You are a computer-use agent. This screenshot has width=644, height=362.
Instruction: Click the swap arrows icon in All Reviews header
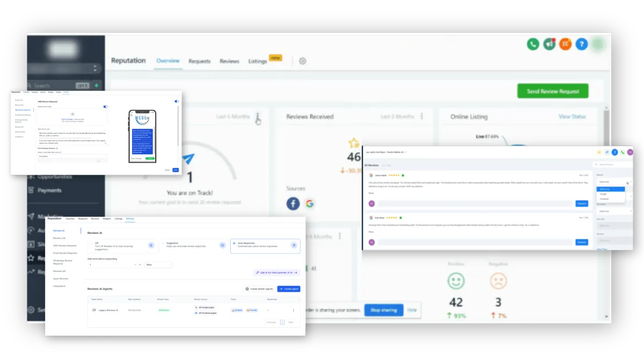coord(606,152)
